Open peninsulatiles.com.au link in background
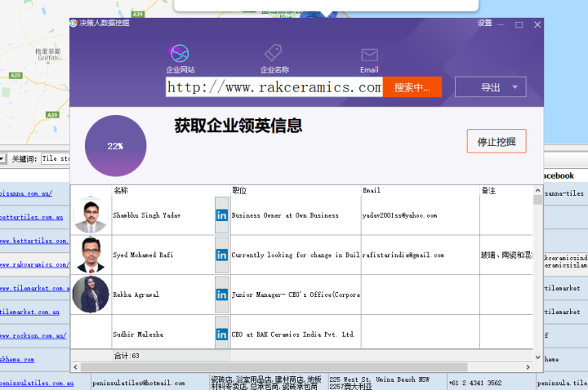Image resolution: width=588 pixels, height=390 pixels. [37, 383]
